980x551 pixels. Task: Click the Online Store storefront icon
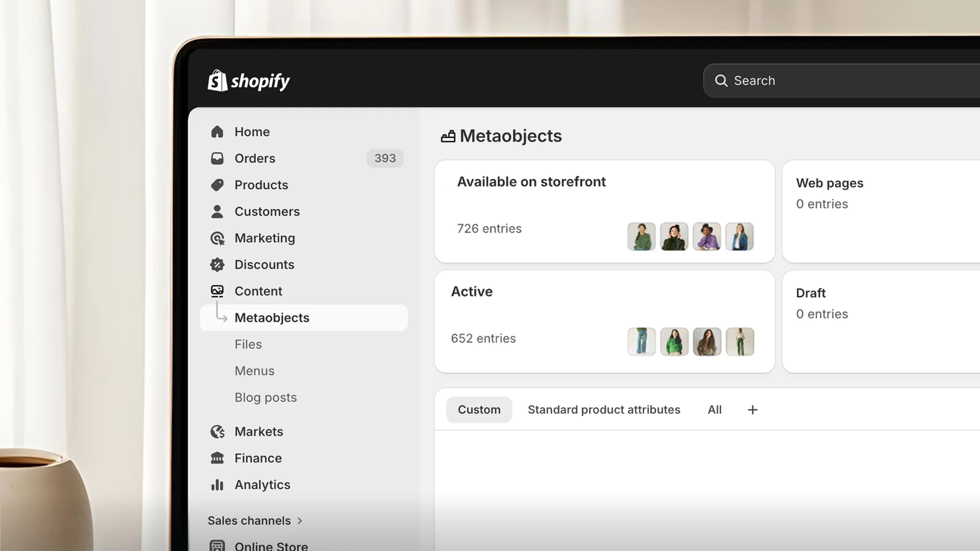tap(217, 545)
